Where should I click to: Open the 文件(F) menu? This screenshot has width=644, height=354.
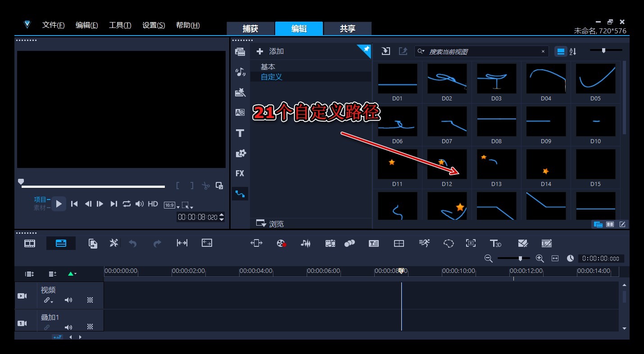53,25
